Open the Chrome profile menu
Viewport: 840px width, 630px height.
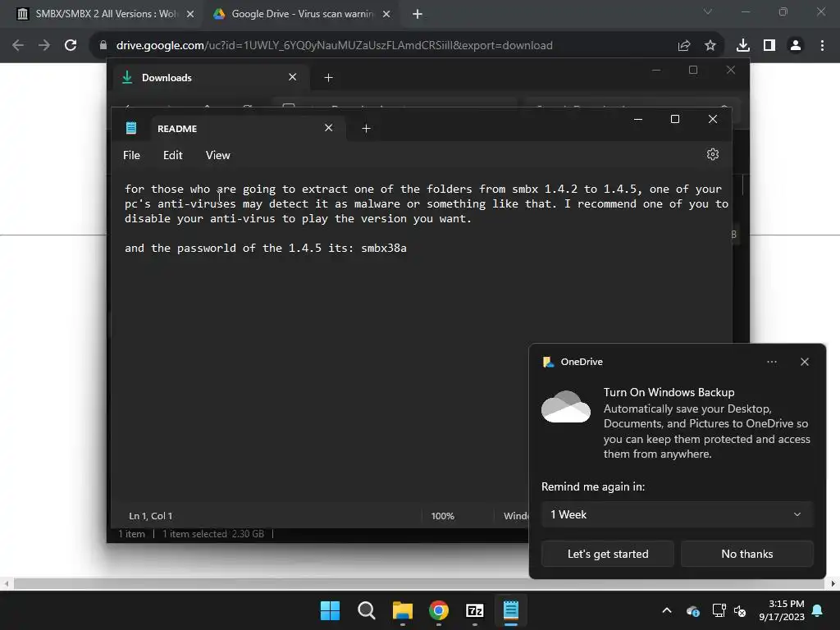pos(796,46)
